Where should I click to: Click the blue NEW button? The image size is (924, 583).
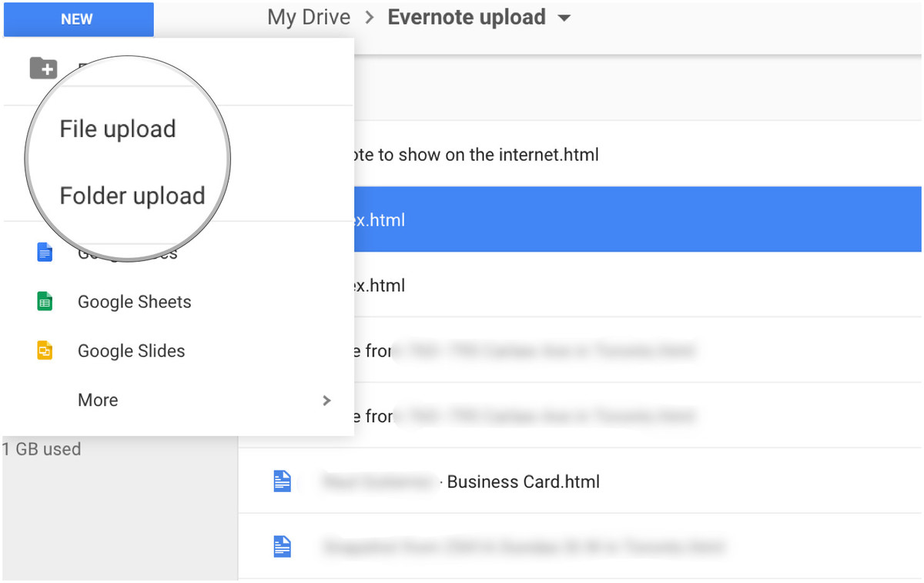(78, 19)
